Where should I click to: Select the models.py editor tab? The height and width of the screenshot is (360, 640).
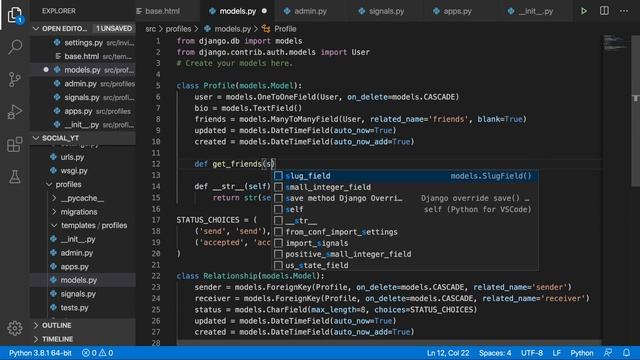pos(237,11)
